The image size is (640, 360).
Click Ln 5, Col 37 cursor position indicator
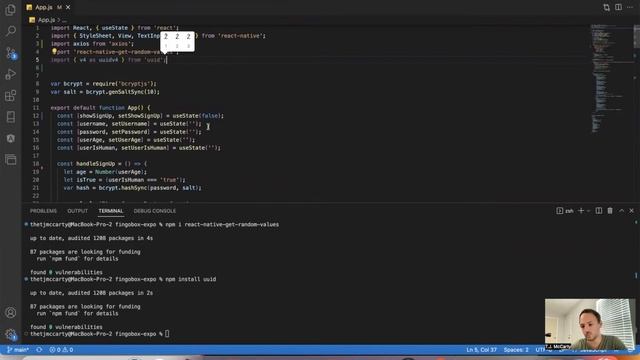coord(481,350)
